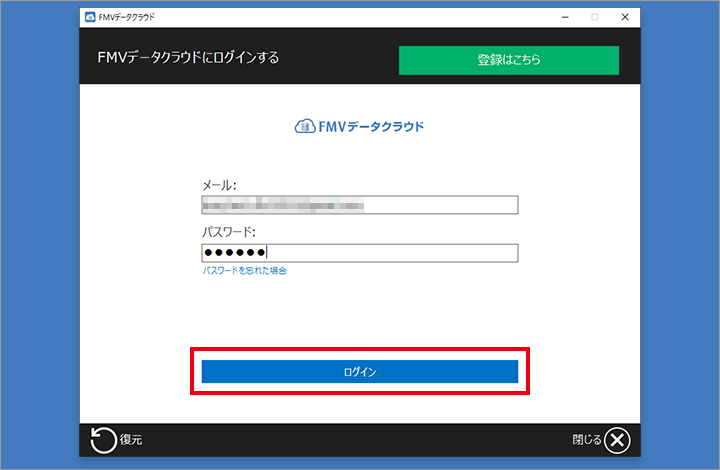Click the cloud logo above the login form
Viewport: 720px width, 470px height.
305,127
